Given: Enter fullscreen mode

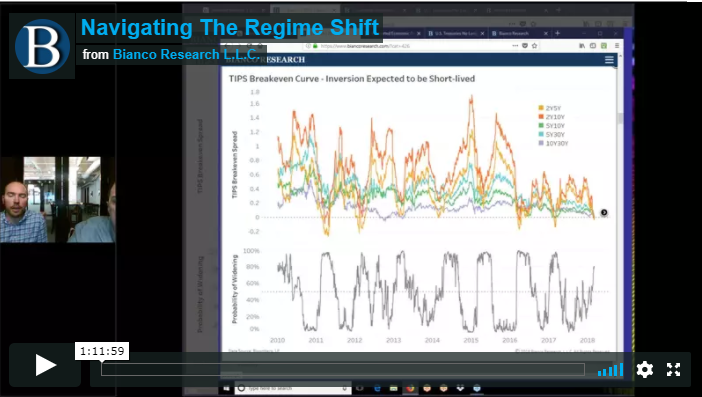Looking at the screenshot, I should coord(673,370).
